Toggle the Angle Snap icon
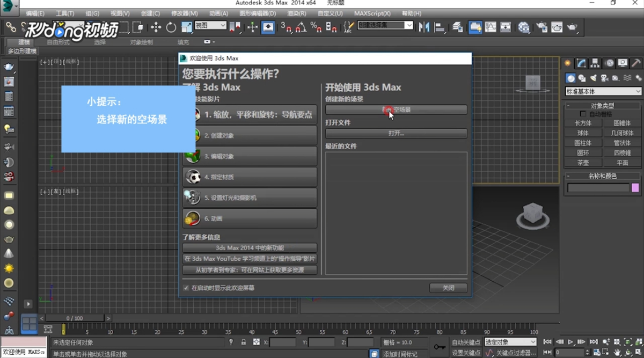 pyautogui.click(x=301, y=27)
